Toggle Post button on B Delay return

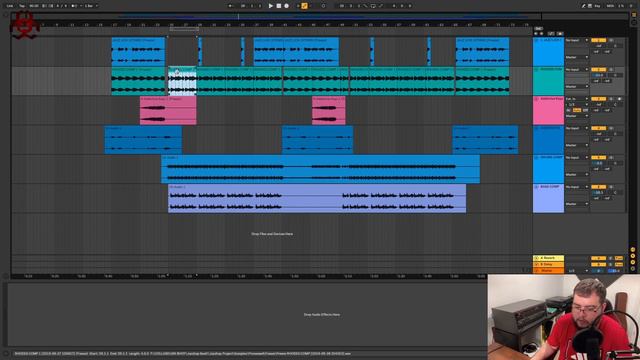pos(619,264)
